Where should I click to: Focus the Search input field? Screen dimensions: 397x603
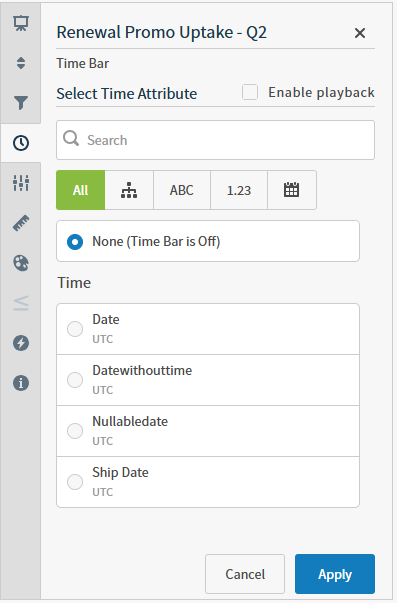[x=215, y=140]
